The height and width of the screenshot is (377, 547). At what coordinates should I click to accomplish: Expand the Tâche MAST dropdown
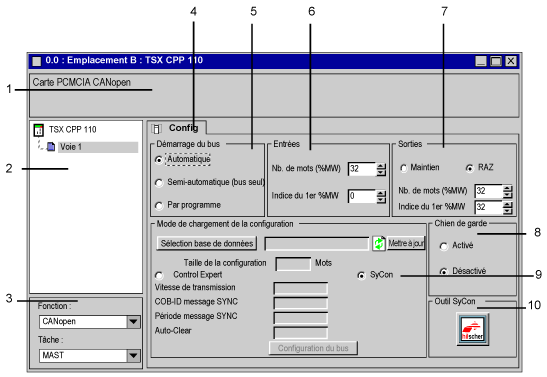click(133, 355)
